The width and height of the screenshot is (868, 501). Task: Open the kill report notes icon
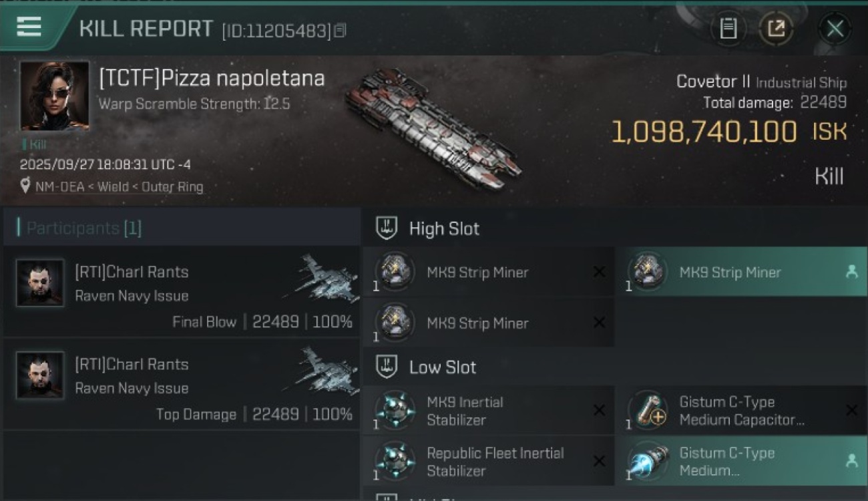coord(728,29)
